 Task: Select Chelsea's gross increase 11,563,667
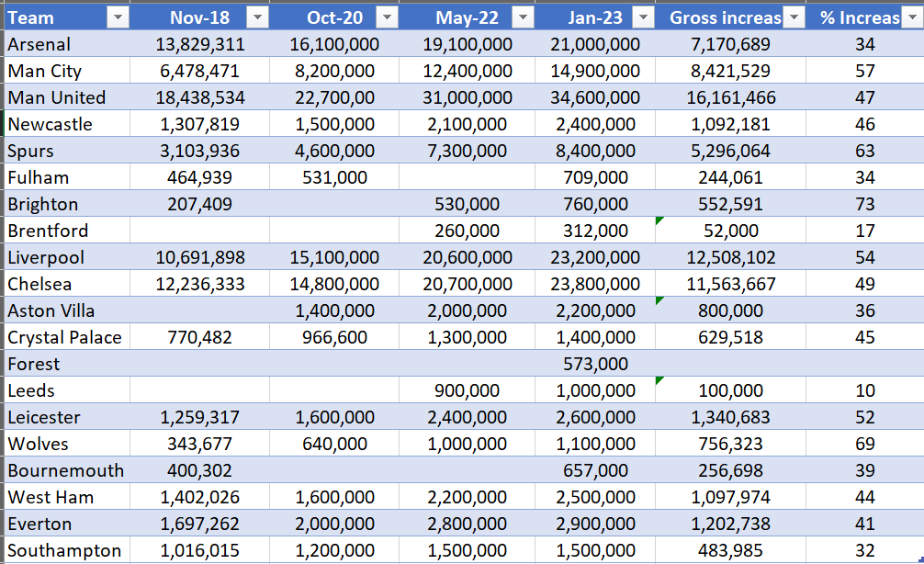tap(731, 284)
